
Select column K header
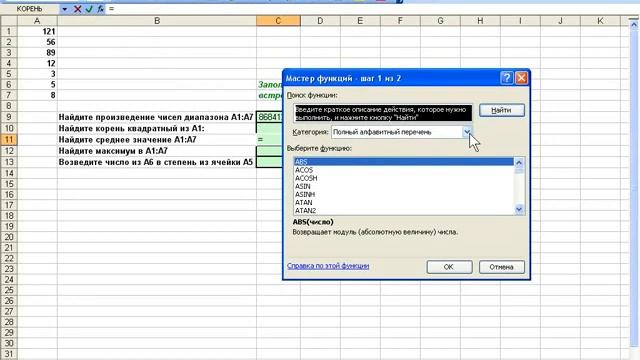[600, 21]
